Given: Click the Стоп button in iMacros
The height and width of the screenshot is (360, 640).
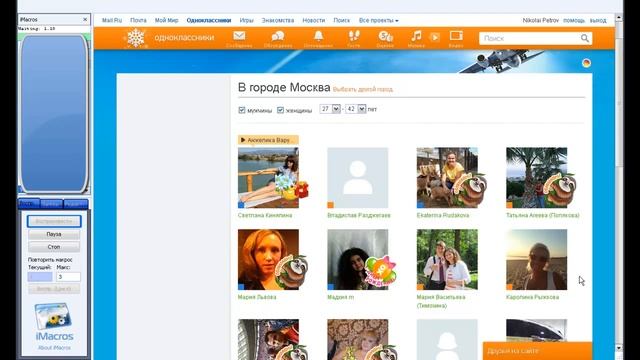Looking at the screenshot, I should [x=54, y=247].
